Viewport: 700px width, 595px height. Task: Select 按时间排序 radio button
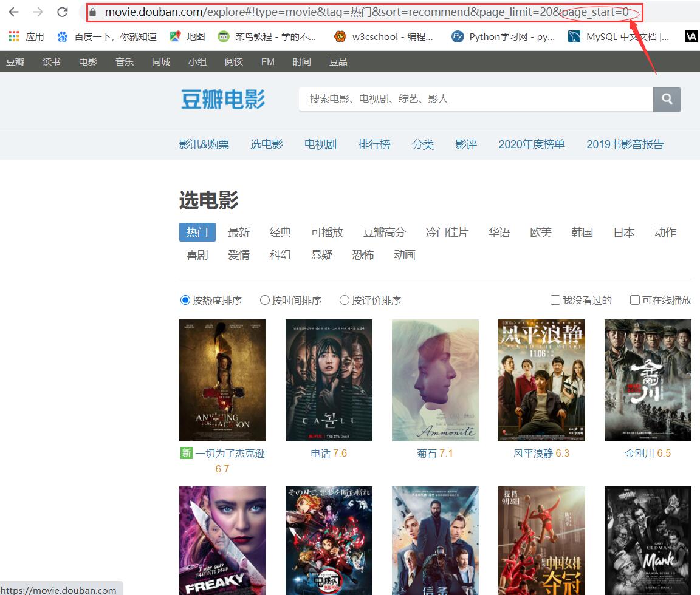[x=265, y=300]
